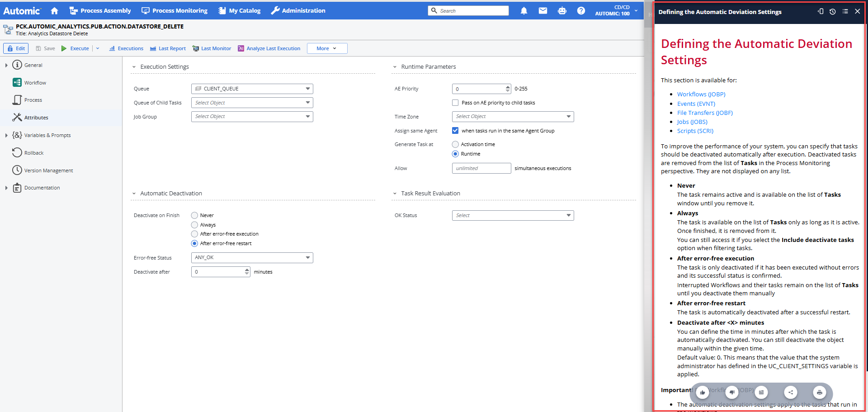The height and width of the screenshot is (412, 868).
Task: Click the Workflows (JOBP) help link
Action: click(x=701, y=94)
